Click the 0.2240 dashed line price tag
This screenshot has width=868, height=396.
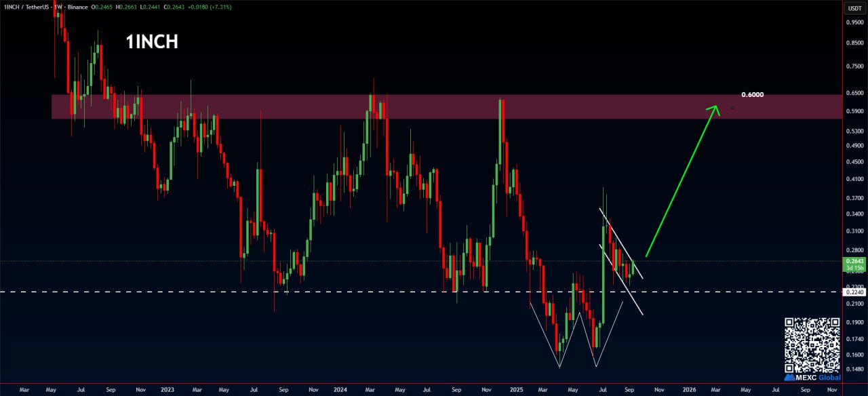852,292
